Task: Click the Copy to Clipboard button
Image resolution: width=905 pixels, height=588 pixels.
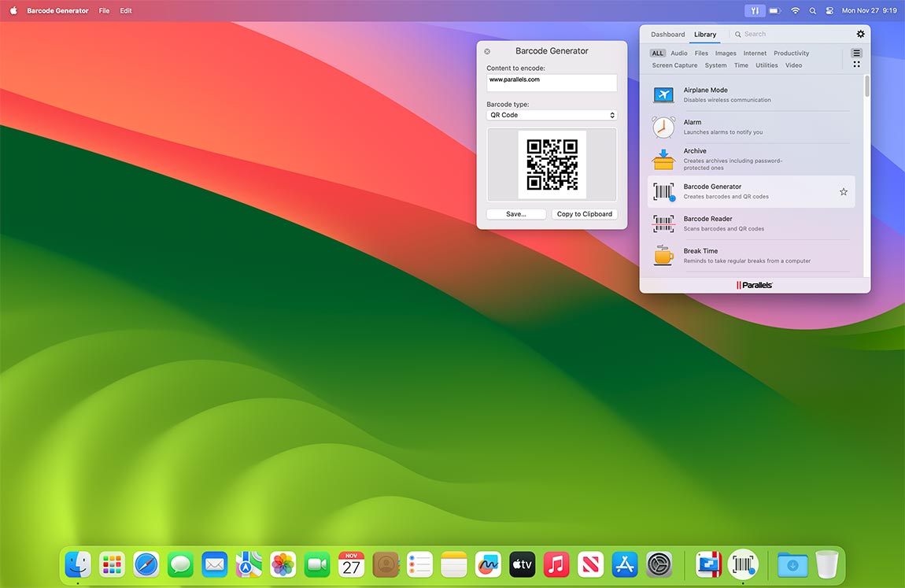Action: (584, 213)
